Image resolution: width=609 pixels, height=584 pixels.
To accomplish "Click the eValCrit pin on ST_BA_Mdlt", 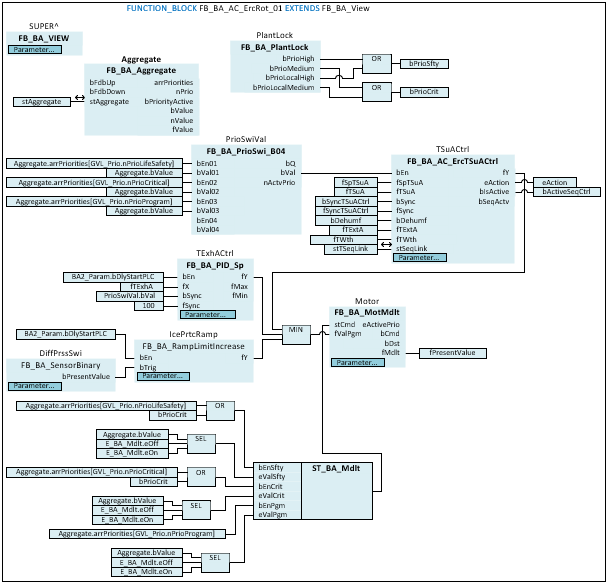I will click(x=271, y=496).
